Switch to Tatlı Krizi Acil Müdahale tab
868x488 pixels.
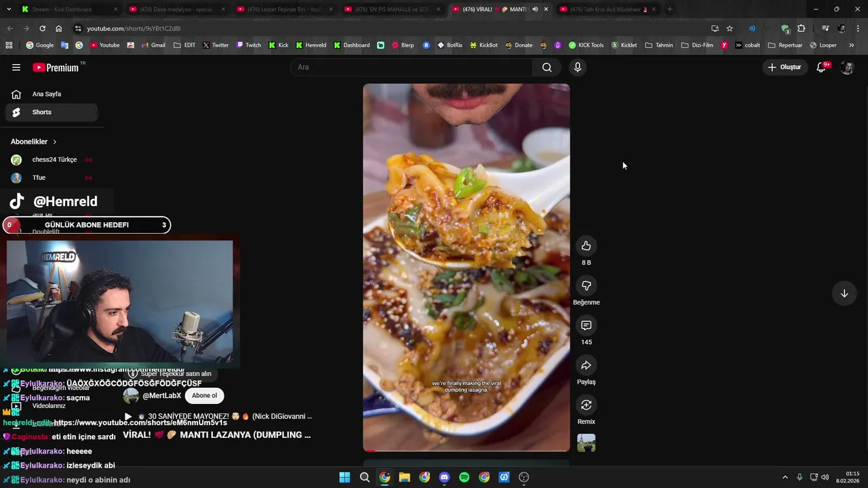pyautogui.click(x=607, y=9)
